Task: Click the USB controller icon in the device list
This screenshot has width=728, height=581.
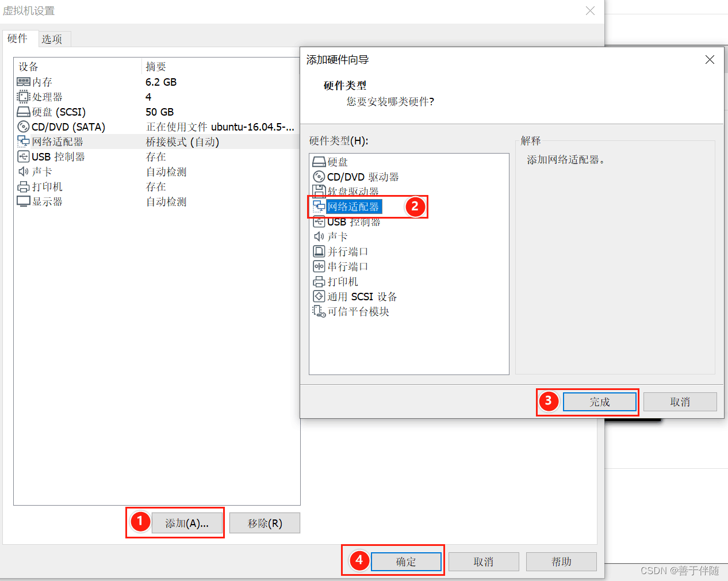Action: (x=24, y=156)
